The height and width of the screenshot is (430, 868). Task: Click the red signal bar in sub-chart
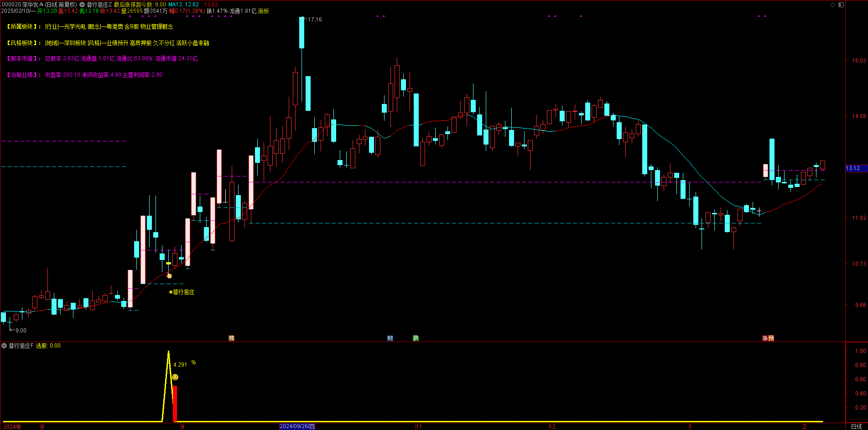[175, 404]
